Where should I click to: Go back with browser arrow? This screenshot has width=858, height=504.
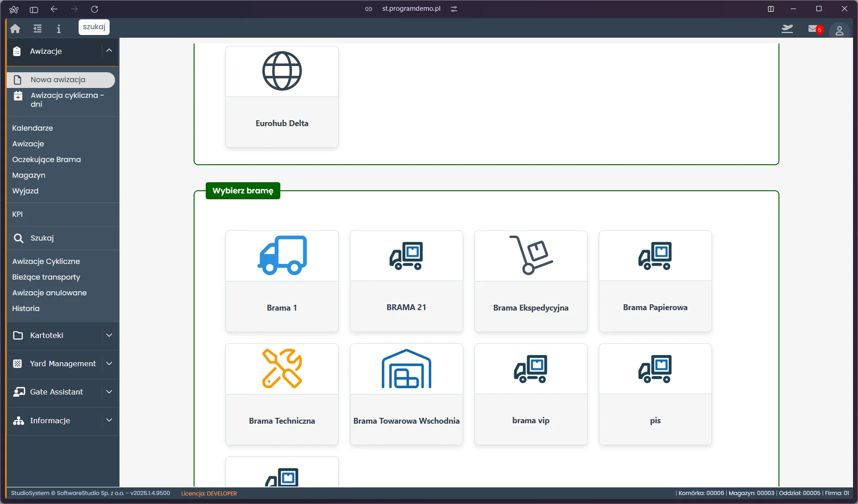[x=54, y=9]
